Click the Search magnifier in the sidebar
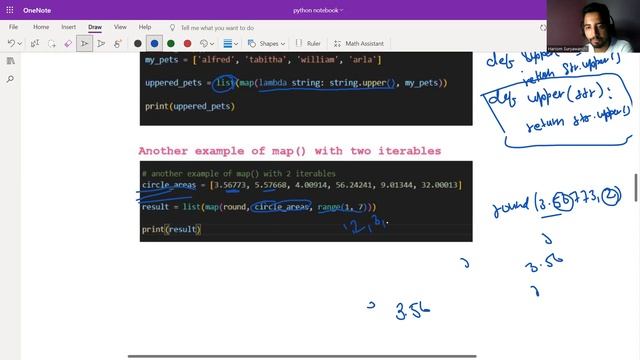Screen dimensions: 640x360 point(11,79)
